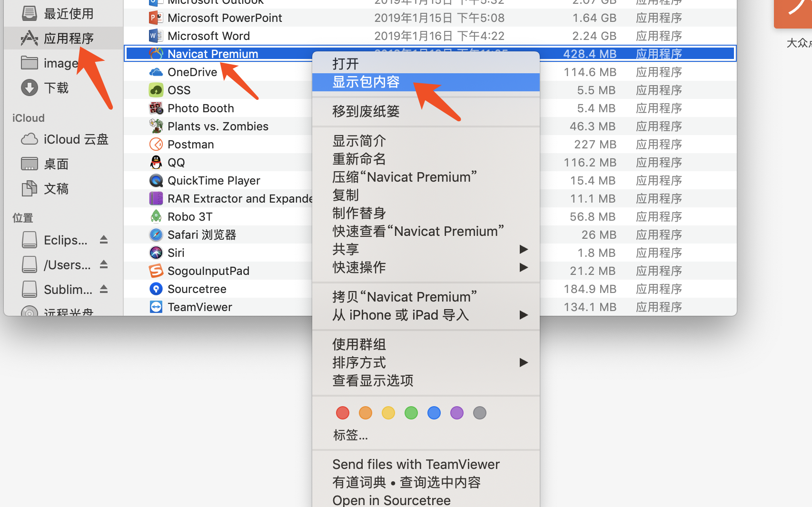Eject the /Users... volume
Screen dimensions: 812x507
[x=104, y=264]
